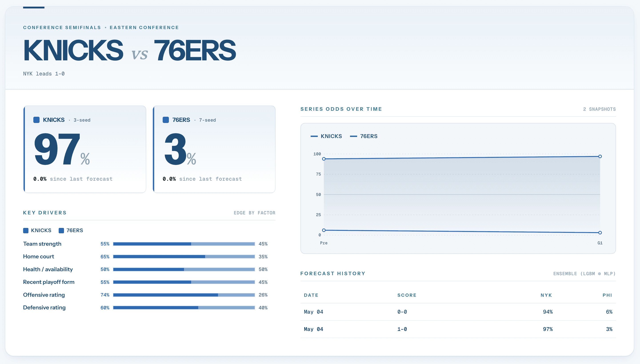Click the DATE column header

pyautogui.click(x=311, y=295)
